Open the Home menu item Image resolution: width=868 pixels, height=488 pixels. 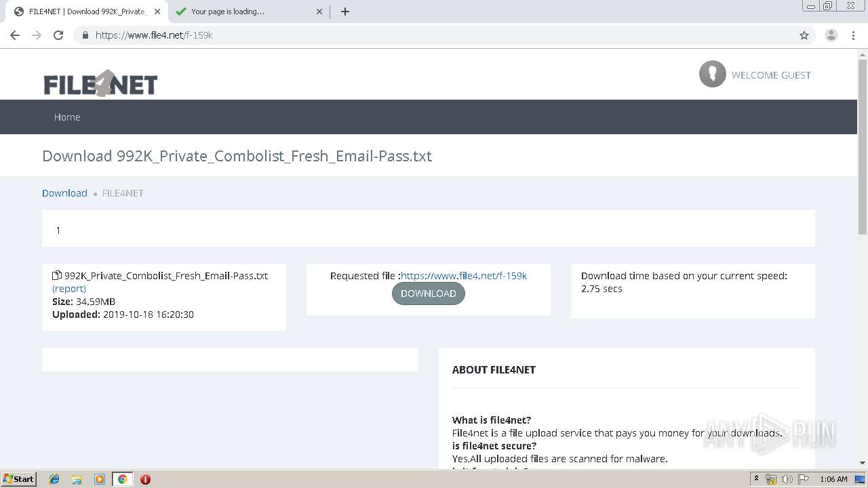coord(67,117)
